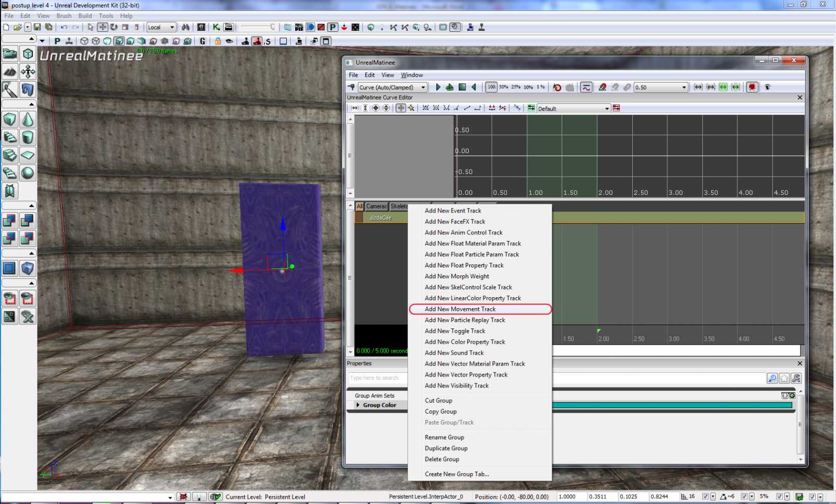Select camera mode icon in toolbox
The image size is (836, 504).
point(9,54)
